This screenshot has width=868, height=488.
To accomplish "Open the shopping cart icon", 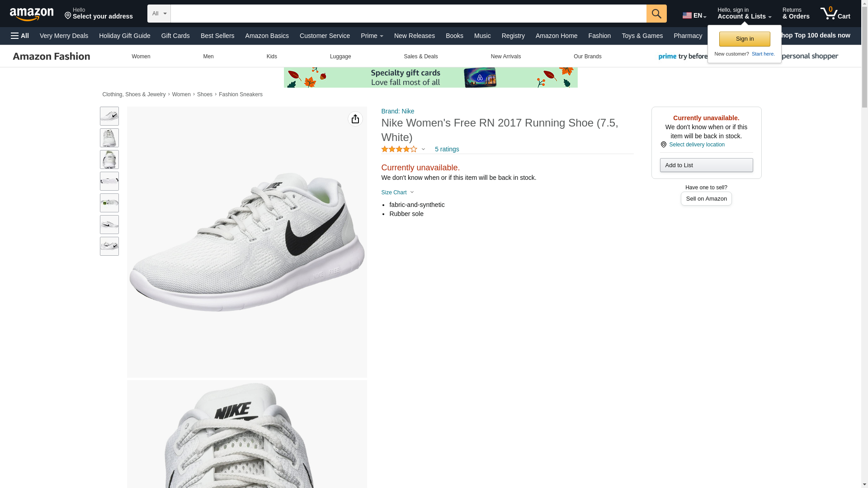I will (x=835, y=14).
